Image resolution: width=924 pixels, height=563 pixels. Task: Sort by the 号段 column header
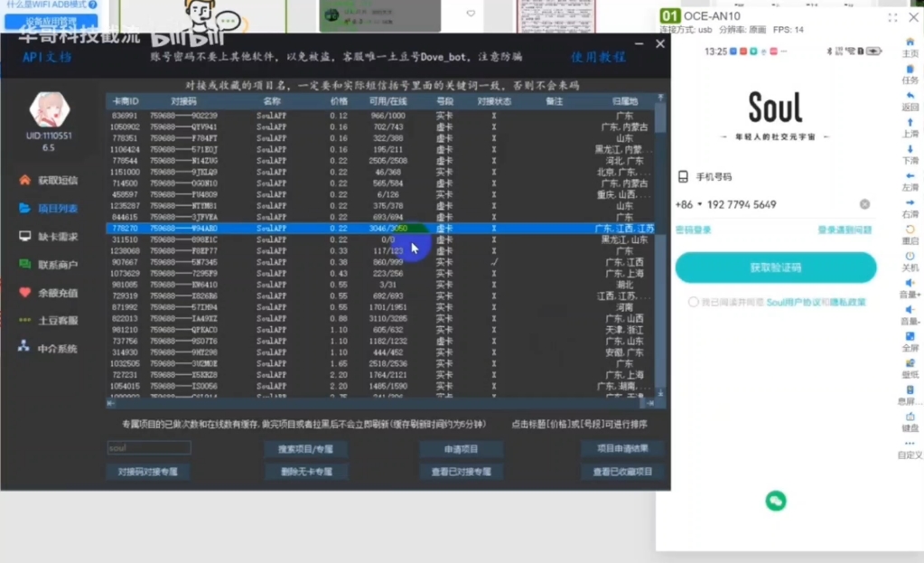tap(445, 101)
